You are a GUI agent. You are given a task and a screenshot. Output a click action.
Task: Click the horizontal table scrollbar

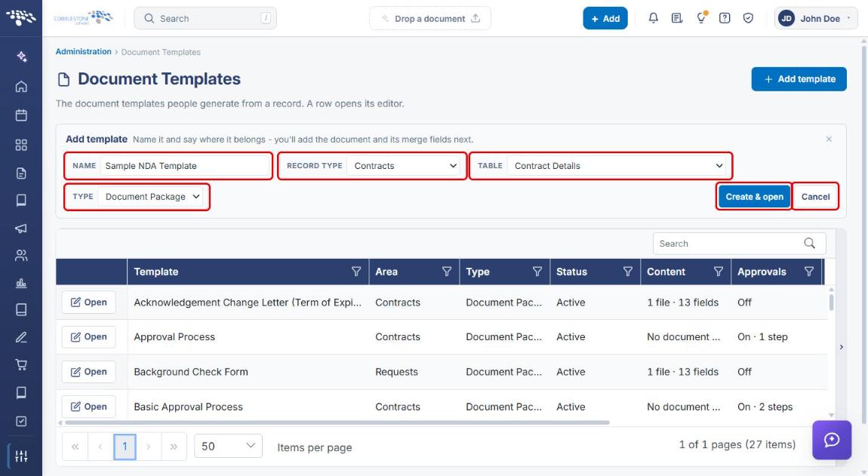tap(337, 422)
